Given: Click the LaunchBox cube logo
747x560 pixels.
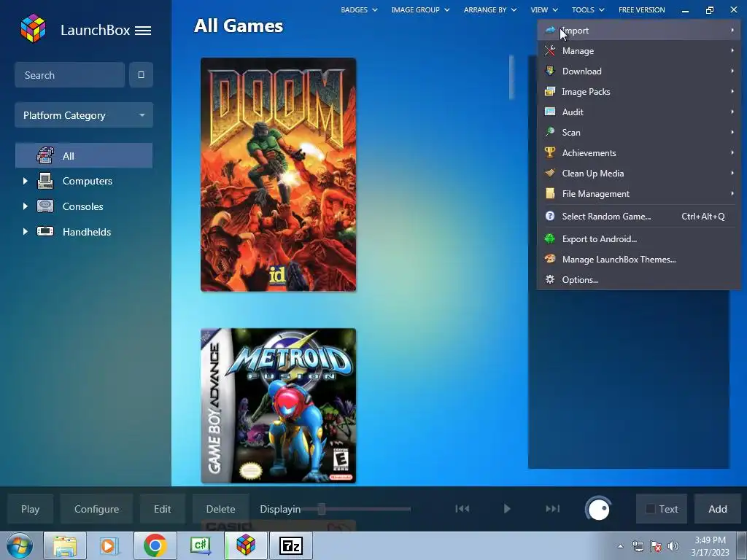Looking at the screenshot, I should click(34, 28).
